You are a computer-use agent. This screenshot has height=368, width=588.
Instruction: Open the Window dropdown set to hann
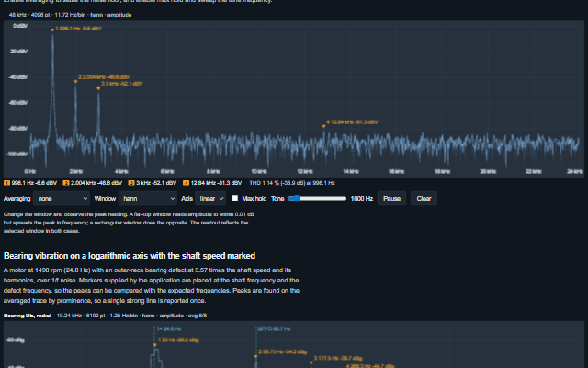click(148, 199)
